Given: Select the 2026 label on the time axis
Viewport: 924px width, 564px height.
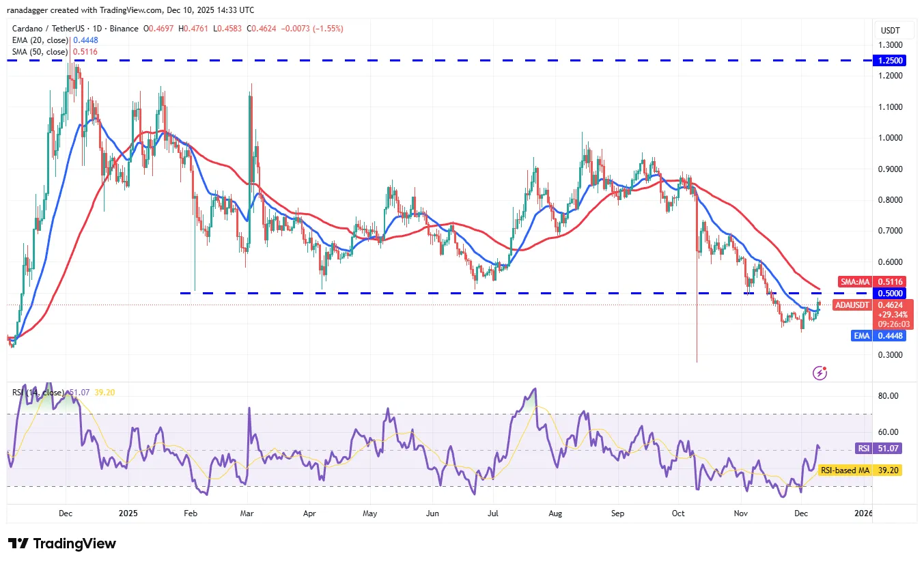Looking at the screenshot, I should (863, 513).
